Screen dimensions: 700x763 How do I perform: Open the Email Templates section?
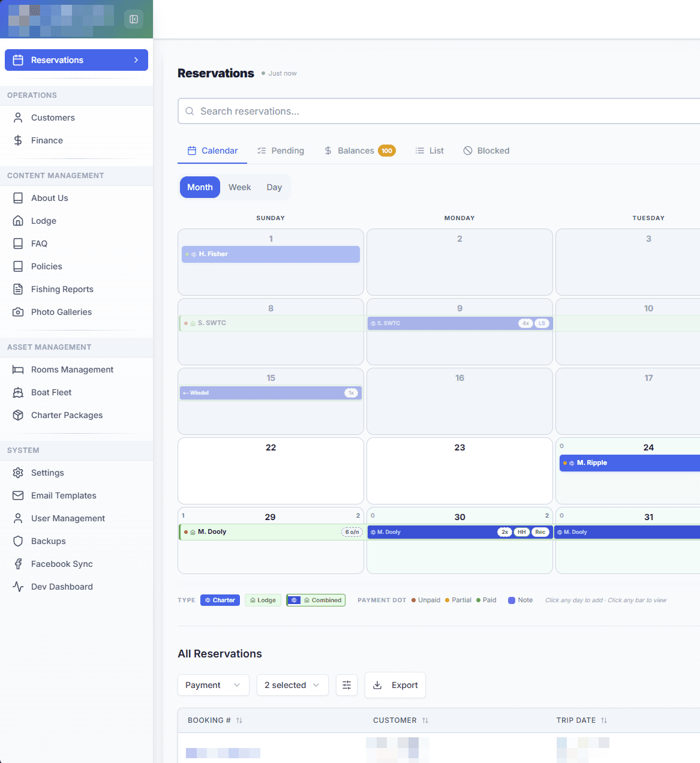click(64, 495)
